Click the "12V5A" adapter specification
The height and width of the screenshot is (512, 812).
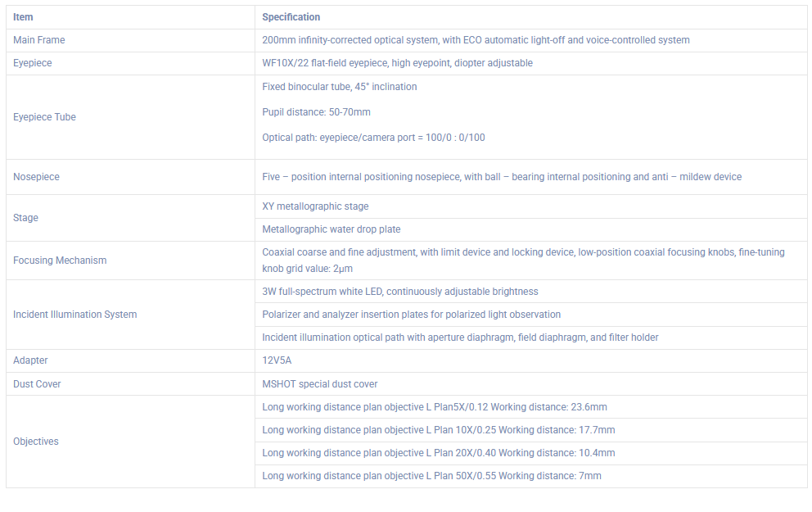277,360
